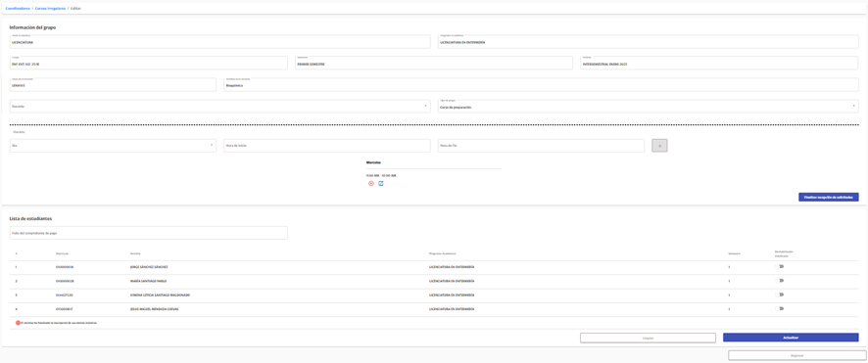Click the Periodo field
This screenshot has height=363, width=868.
pos(719,63)
